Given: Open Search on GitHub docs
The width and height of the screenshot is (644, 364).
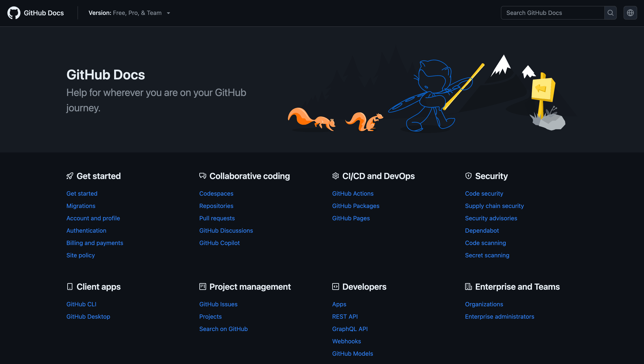Looking at the screenshot, I should (x=223, y=329).
